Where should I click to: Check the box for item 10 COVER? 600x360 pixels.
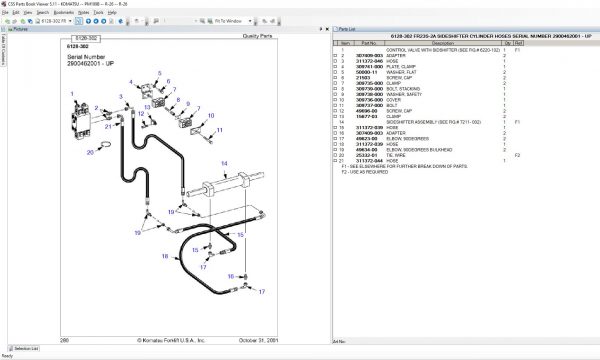click(336, 100)
